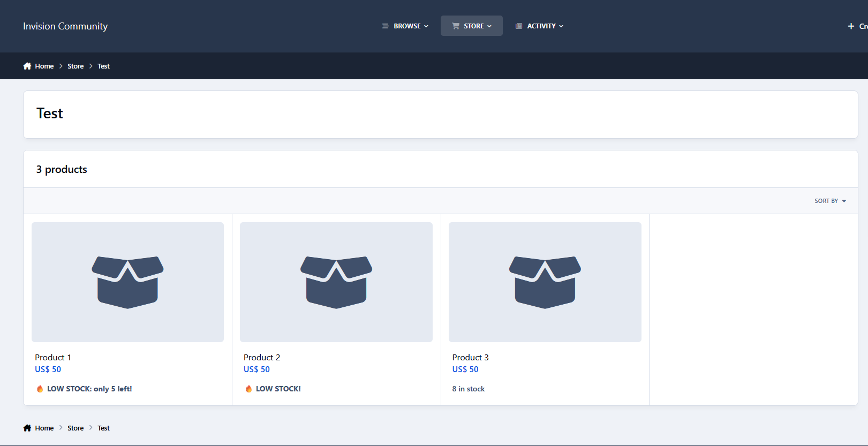The image size is (868, 446).
Task: Click the Activity newspaper icon
Action: point(519,26)
